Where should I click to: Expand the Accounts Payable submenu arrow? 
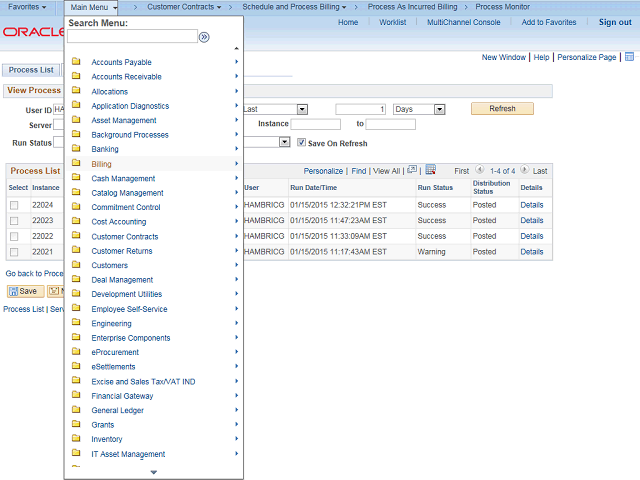point(237,62)
